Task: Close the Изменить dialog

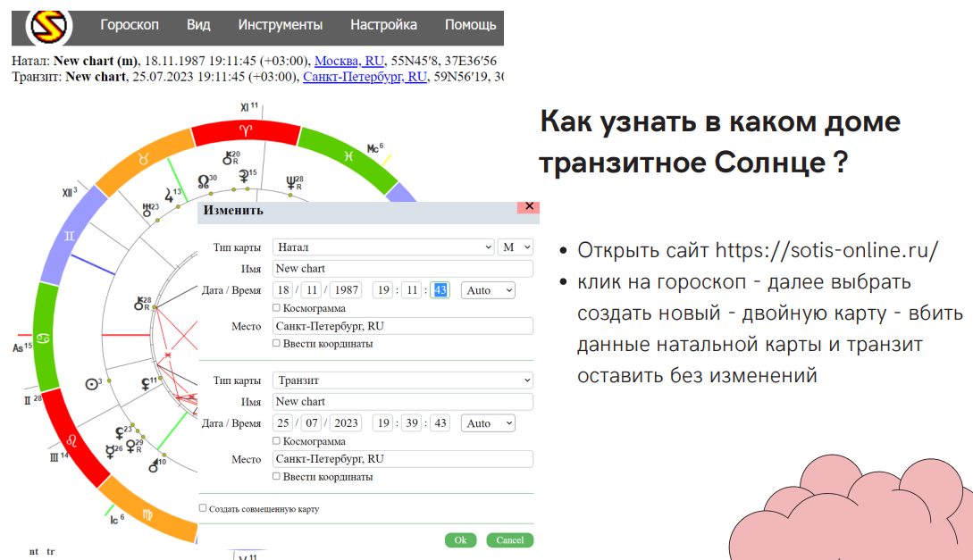Action: point(529,206)
